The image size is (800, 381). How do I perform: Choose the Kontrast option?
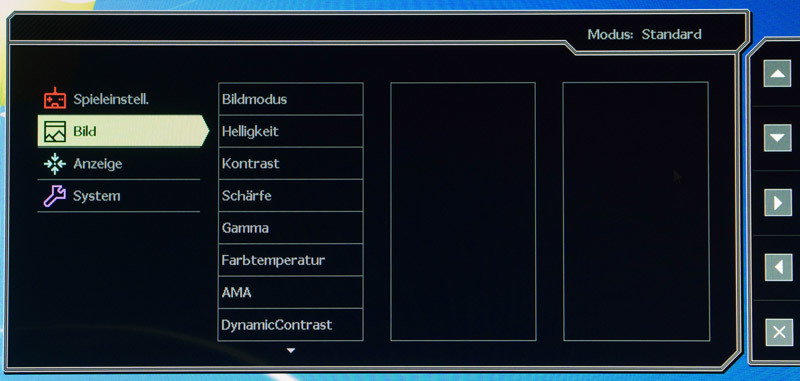coord(290,163)
